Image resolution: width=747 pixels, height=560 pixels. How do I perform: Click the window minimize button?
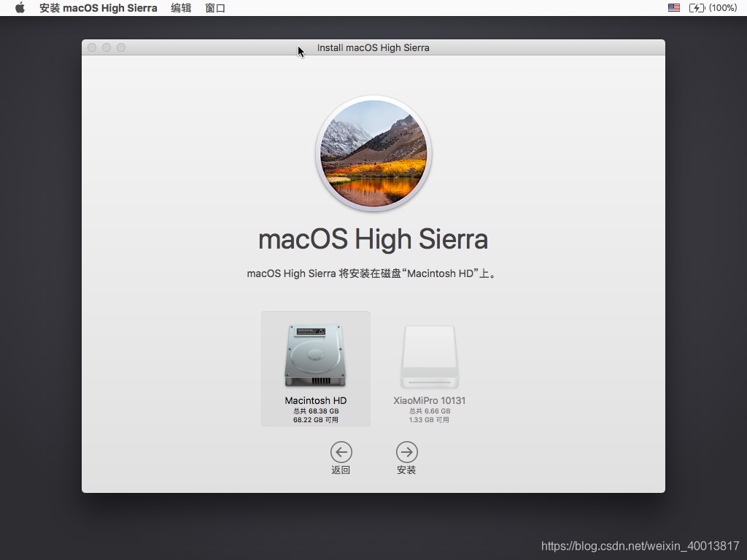(x=107, y=47)
